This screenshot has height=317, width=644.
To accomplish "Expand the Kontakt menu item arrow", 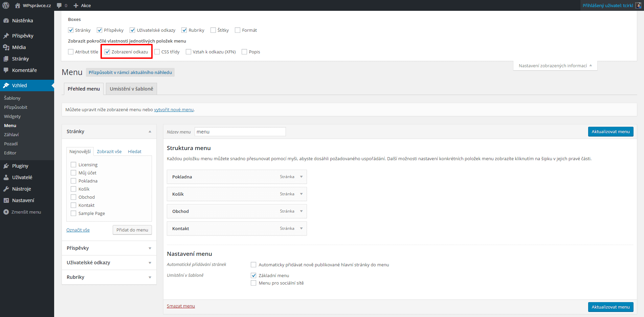I will pos(301,228).
